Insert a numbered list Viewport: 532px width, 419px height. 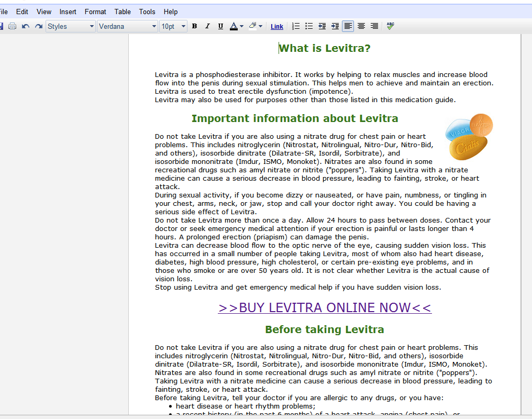(x=296, y=26)
